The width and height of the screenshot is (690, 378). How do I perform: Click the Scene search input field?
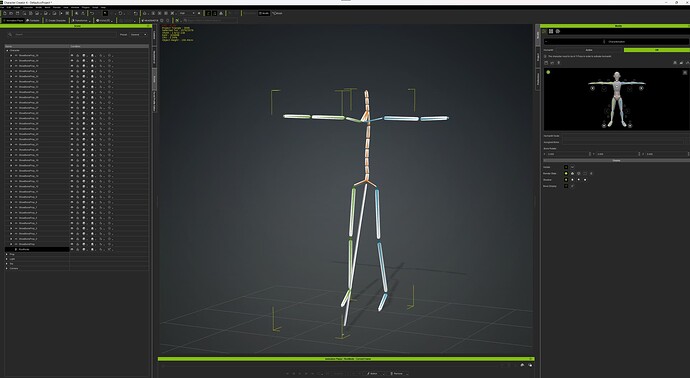tap(65, 34)
